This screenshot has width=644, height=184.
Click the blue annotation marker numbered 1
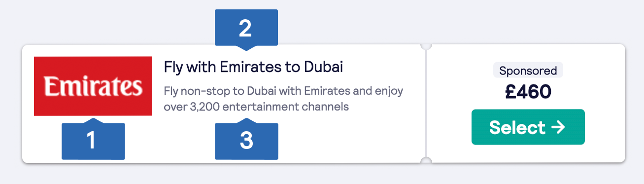[93, 140]
